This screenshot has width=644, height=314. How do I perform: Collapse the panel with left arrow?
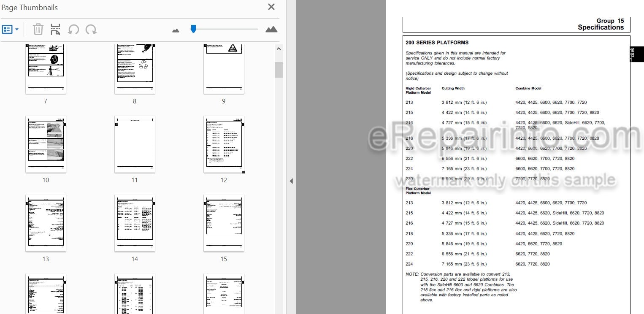pyautogui.click(x=291, y=181)
